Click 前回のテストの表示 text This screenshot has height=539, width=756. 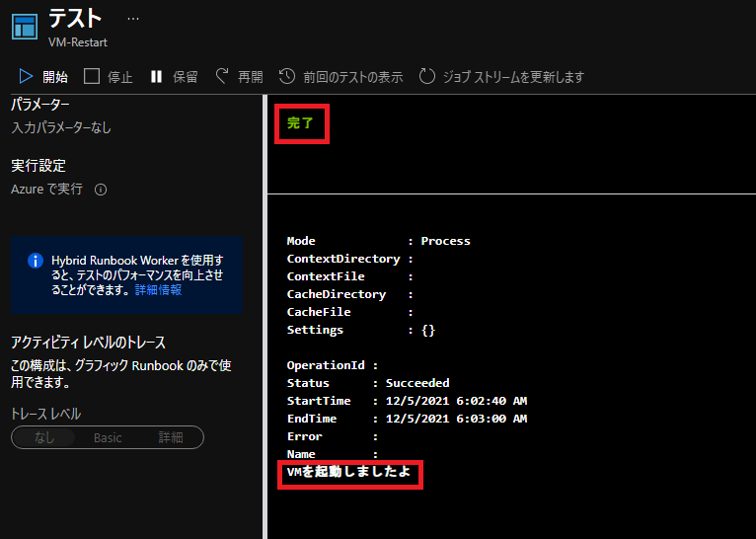point(353,77)
